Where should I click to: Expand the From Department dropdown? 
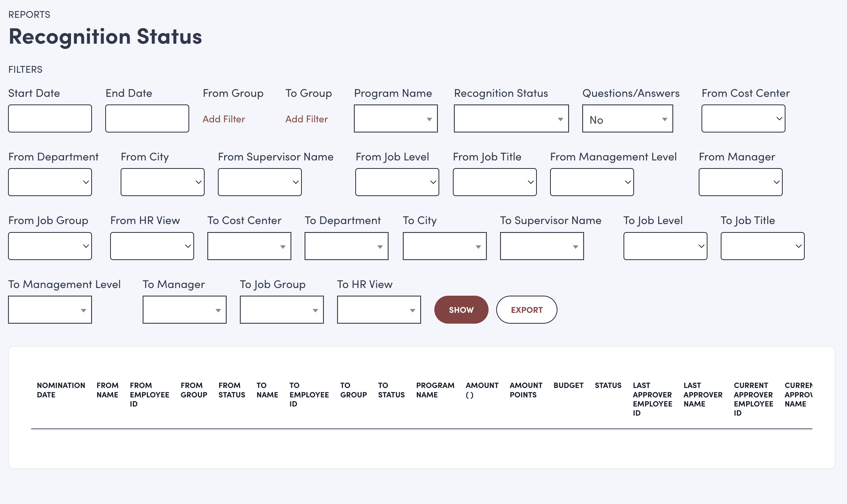[x=50, y=182]
